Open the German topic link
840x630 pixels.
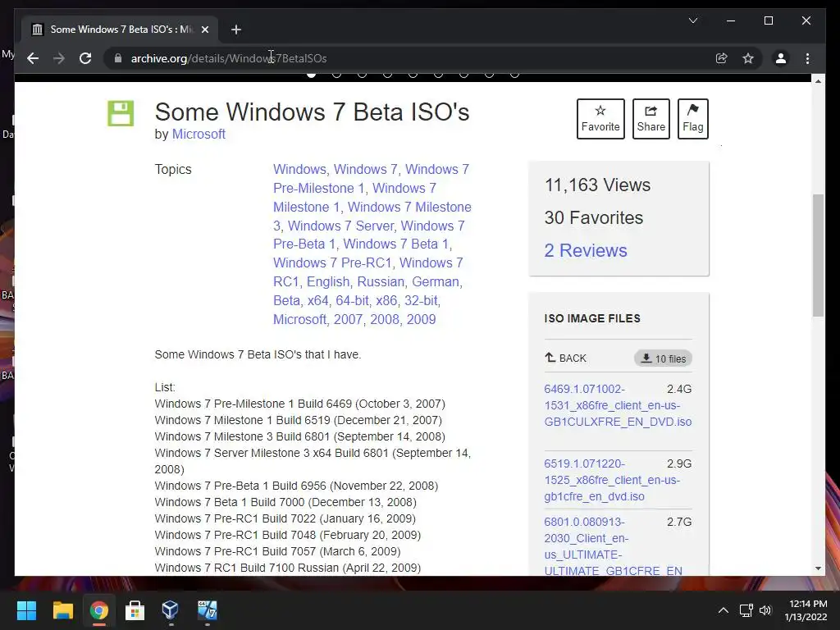click(436, 282)
